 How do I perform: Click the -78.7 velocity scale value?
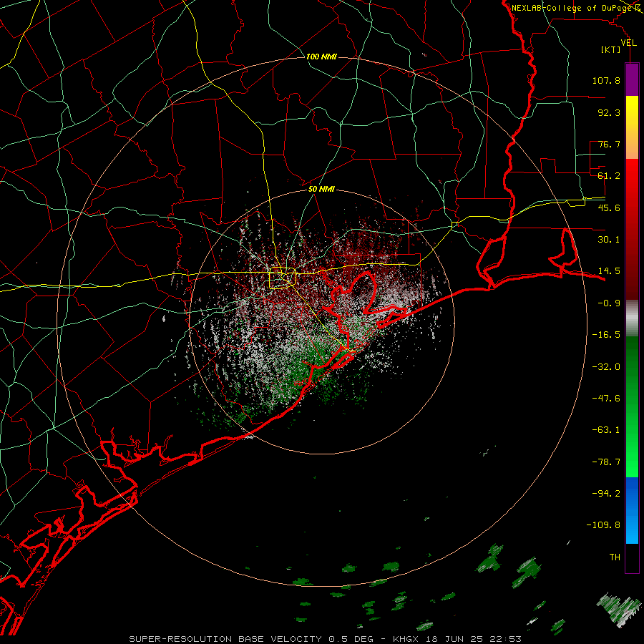606,462
